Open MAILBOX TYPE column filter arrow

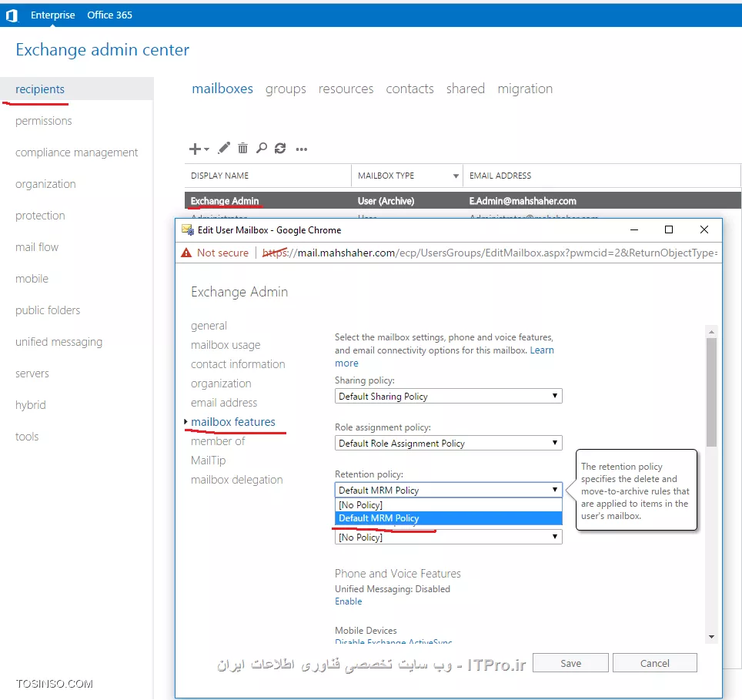point(456,176)
